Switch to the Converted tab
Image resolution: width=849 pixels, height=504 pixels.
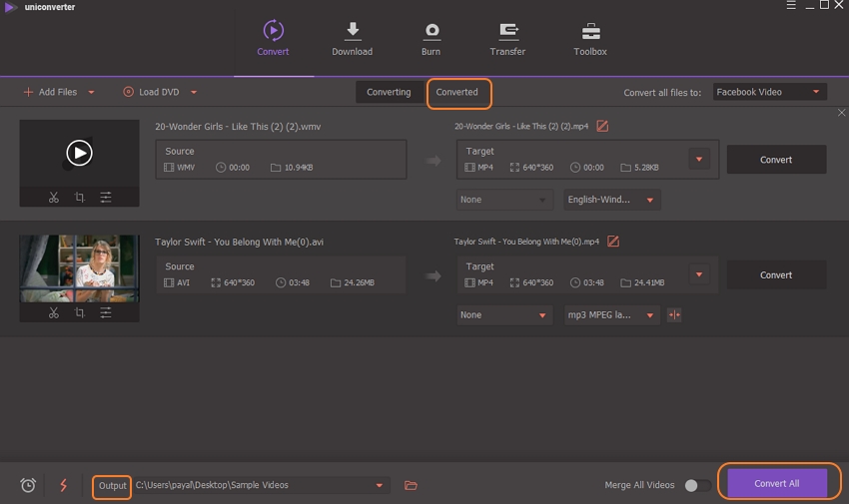[x=457, y=92]
